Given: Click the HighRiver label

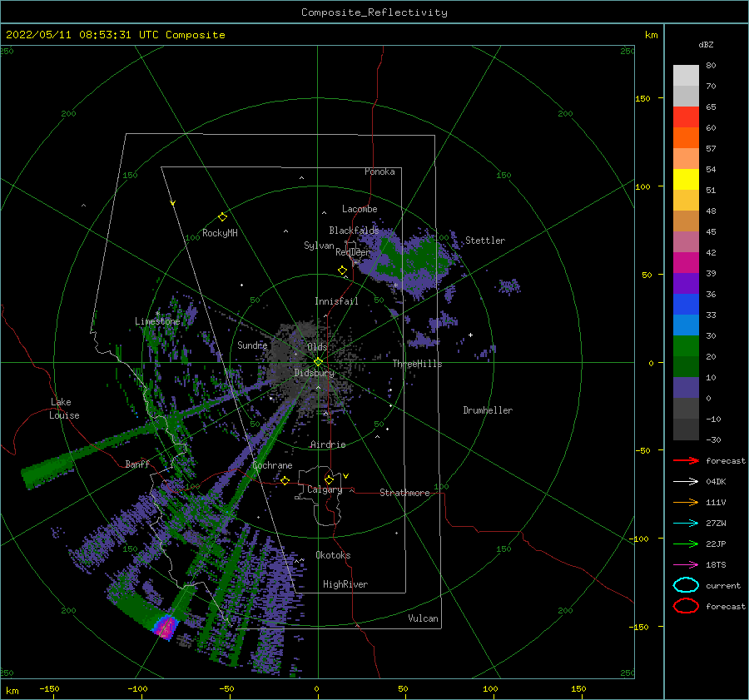Looking at the screenshot, I should click(x=345, y=584).
